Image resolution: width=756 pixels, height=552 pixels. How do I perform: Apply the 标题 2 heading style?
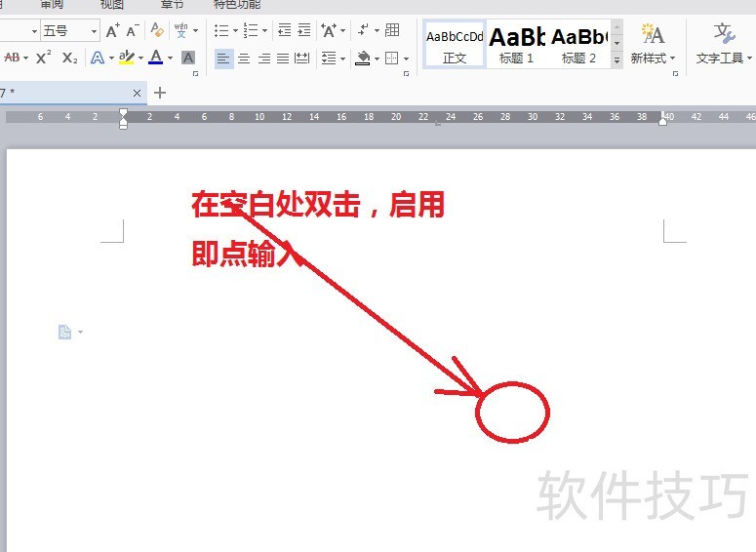point(578,44)
